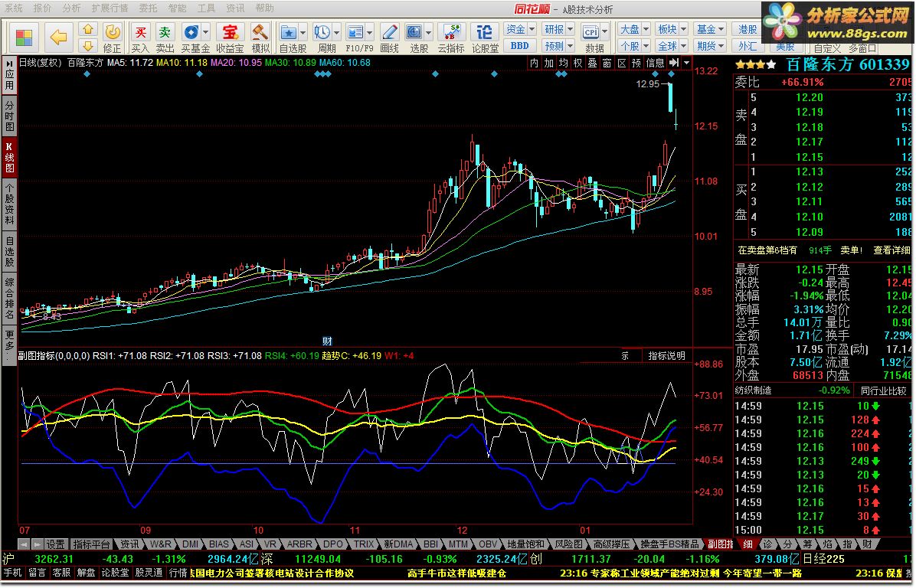916x588 pixels.
Task: Select the 个股资料 sidebar tab
Action: [9, 203]
